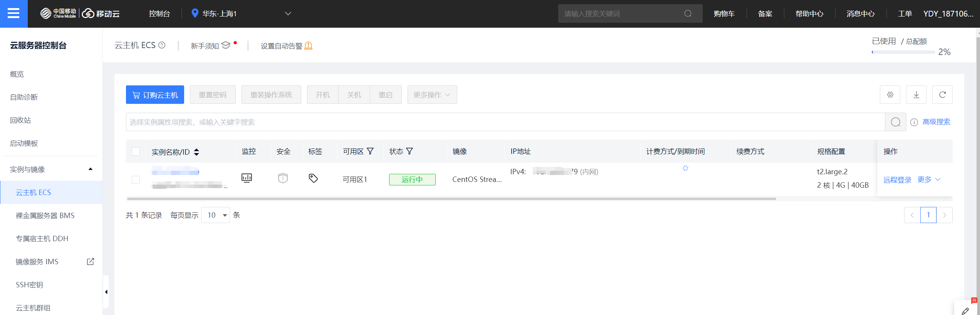This screenshot has width=980, height=315.
Task: Open IMS external link icon
Action: [x=91, y=262]
